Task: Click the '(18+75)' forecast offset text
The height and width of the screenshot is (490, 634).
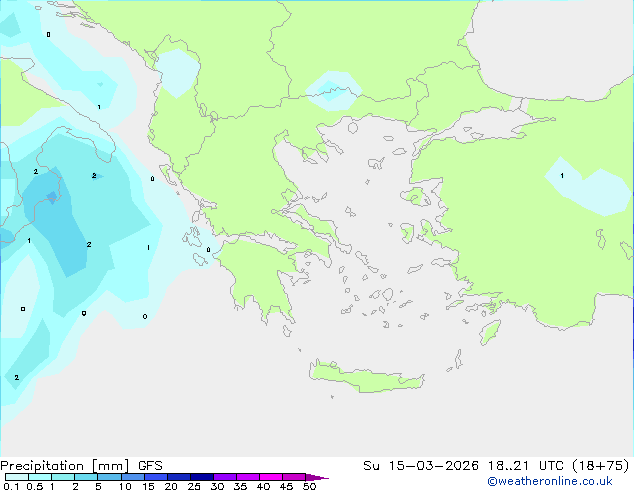Action: click(x=601, y=466)
